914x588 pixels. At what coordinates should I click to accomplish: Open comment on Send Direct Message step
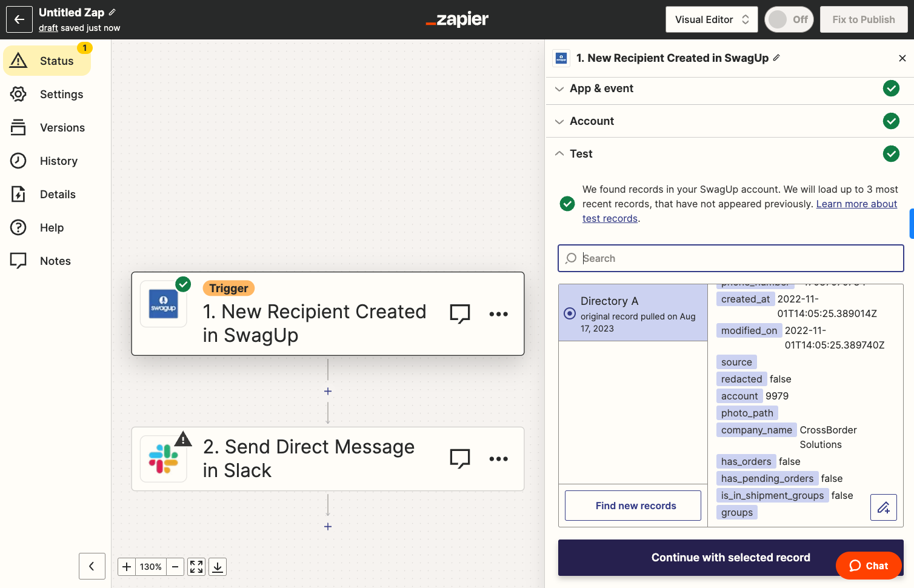(460, 458)
